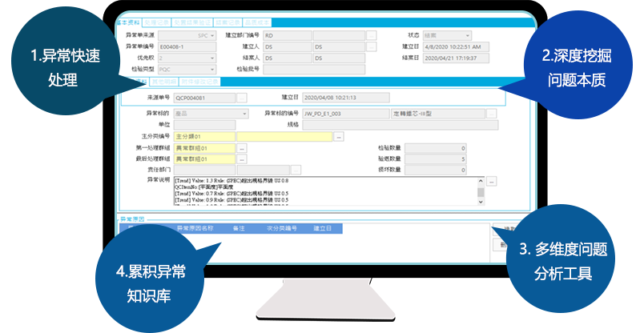Click ellipsis button beside 建立人 field
Screen dimensions: 644x333
[x=371, y=47]
